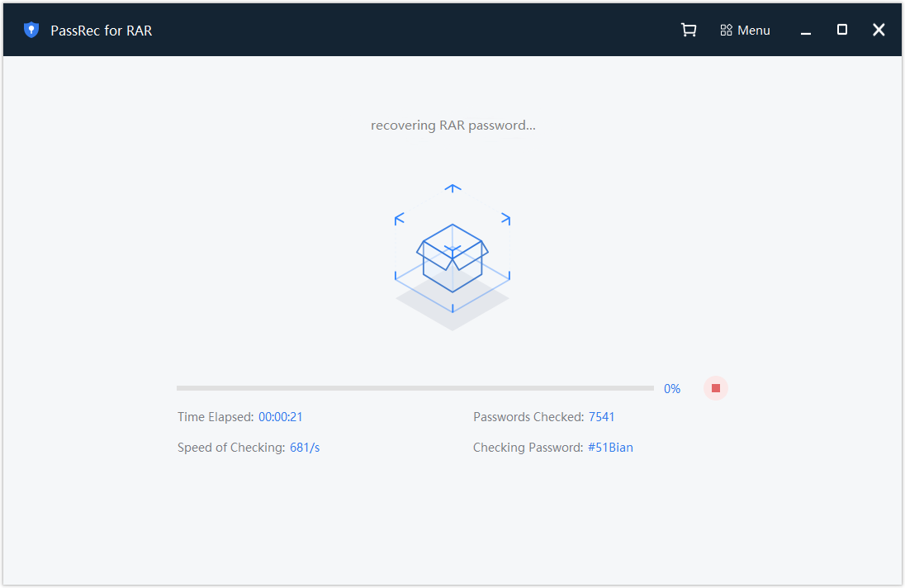905x588 pixels.
Task: Click the Passwords Checked label
Action: point(528,417)
